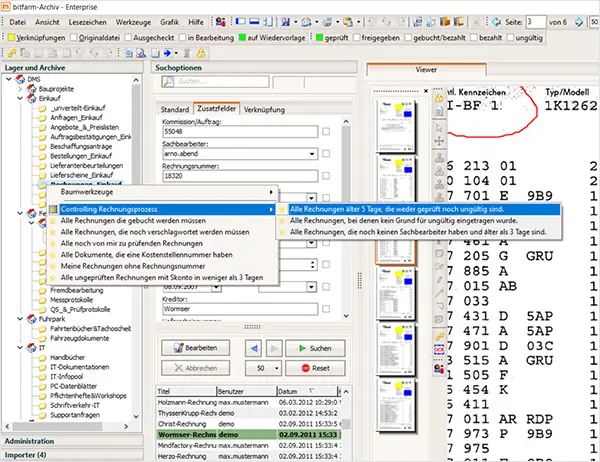Expand the Bauprojekte tree node

pos(20,89)
